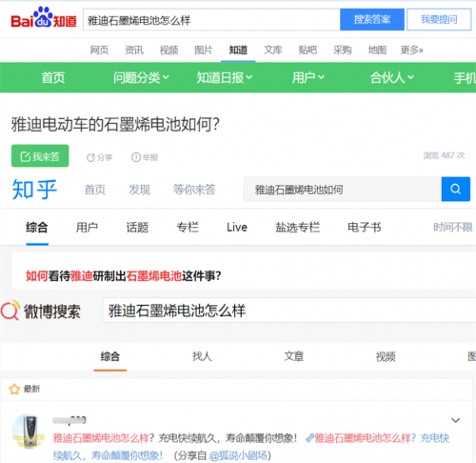Open the 时间不限 time filter

(x=453, y=228)
